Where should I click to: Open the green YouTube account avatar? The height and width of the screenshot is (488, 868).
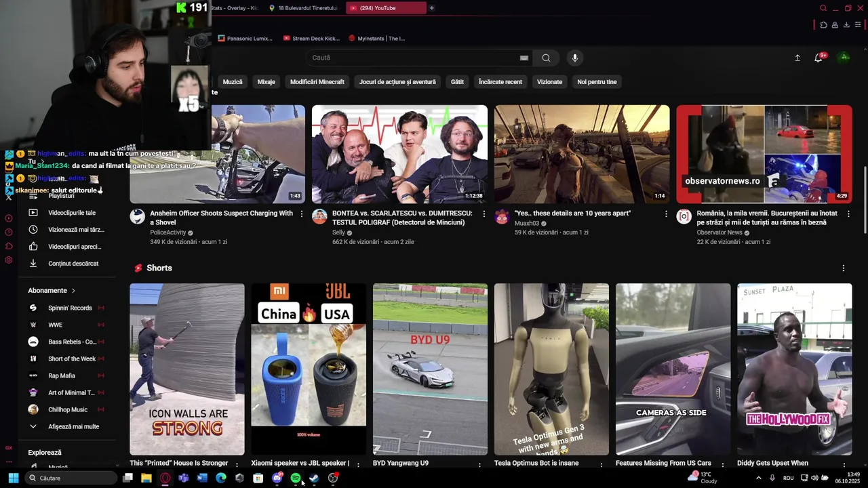tap(844, 58)
